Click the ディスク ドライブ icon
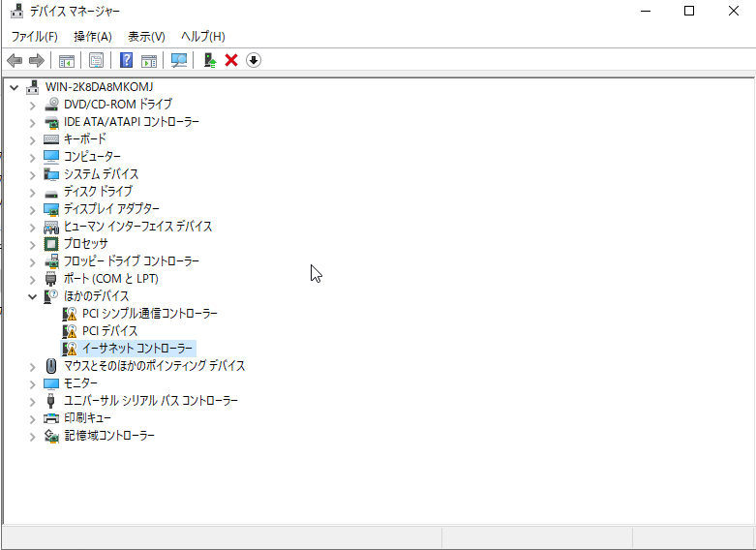 click(x=51, y=194)
